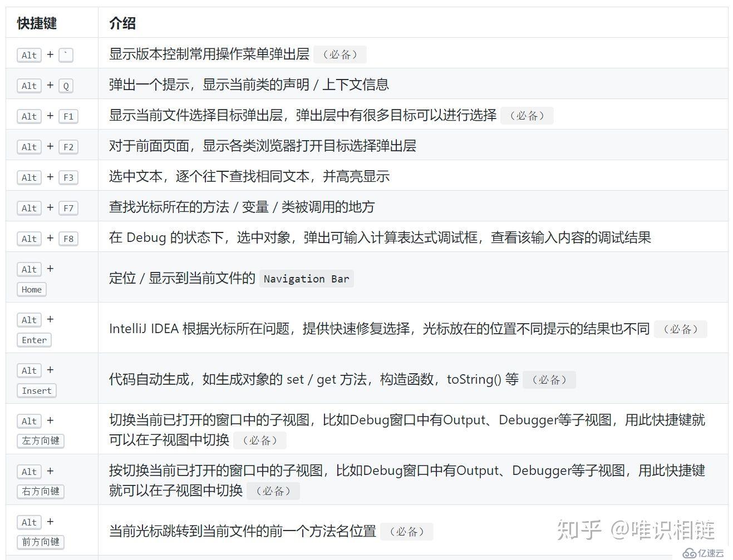
Task: Click the （必备） tag in the 右方向键 row
Action: [273, 490]
